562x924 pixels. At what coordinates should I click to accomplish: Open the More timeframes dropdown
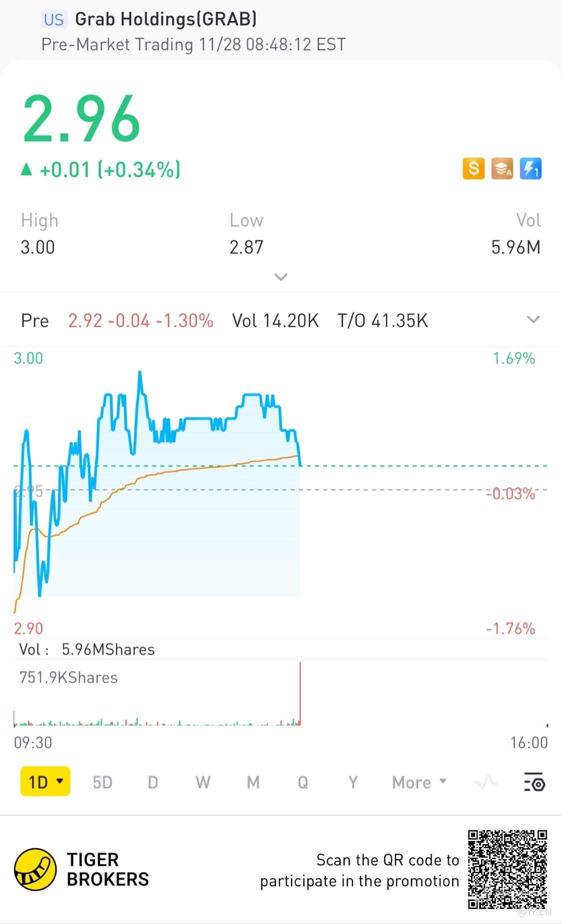tap(419, 782)
